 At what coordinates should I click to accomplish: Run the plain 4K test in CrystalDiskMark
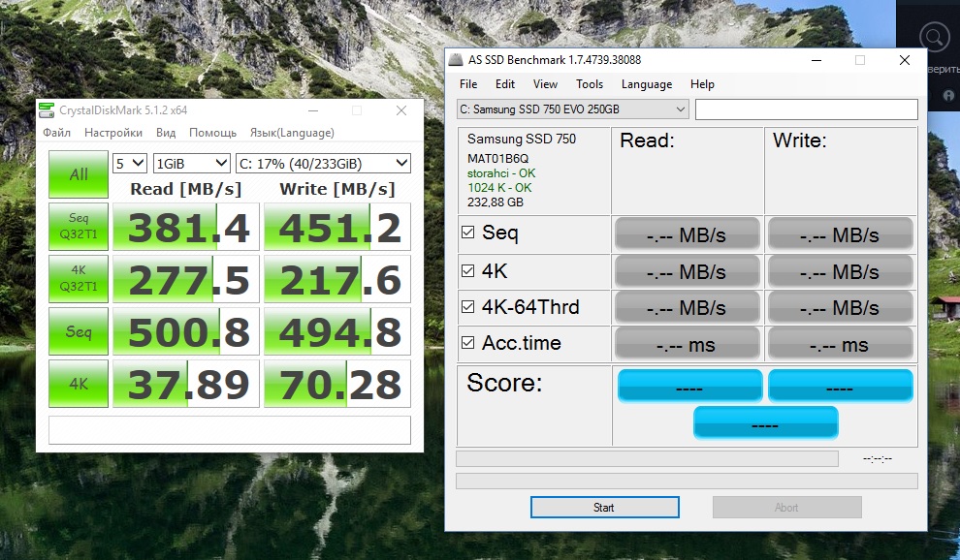[x=79, y=383]
